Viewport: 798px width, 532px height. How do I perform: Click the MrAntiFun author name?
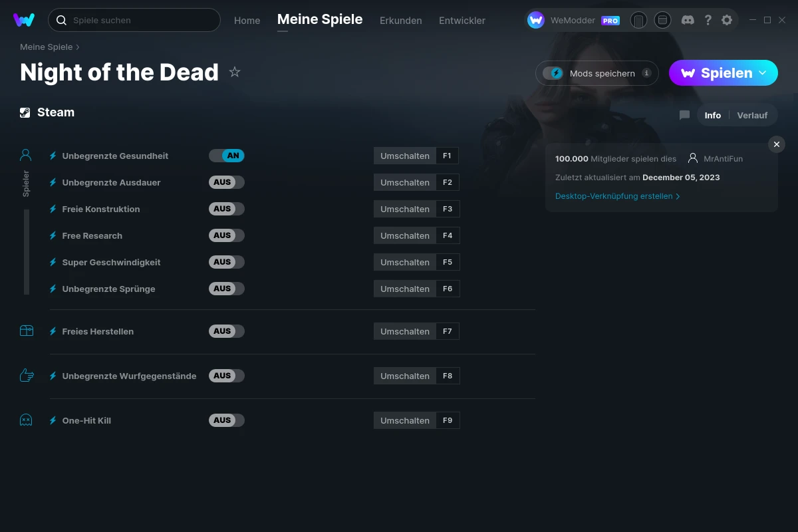[x=723, y=158]
